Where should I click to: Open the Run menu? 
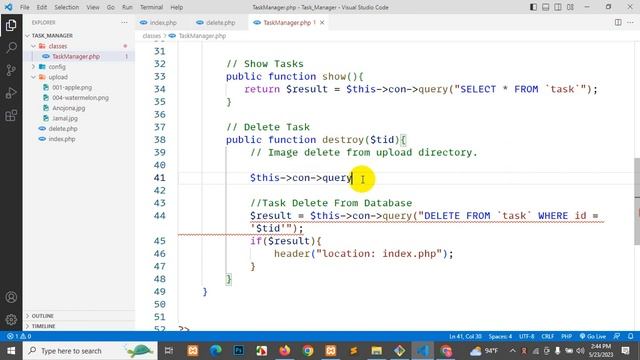point(127,7)
